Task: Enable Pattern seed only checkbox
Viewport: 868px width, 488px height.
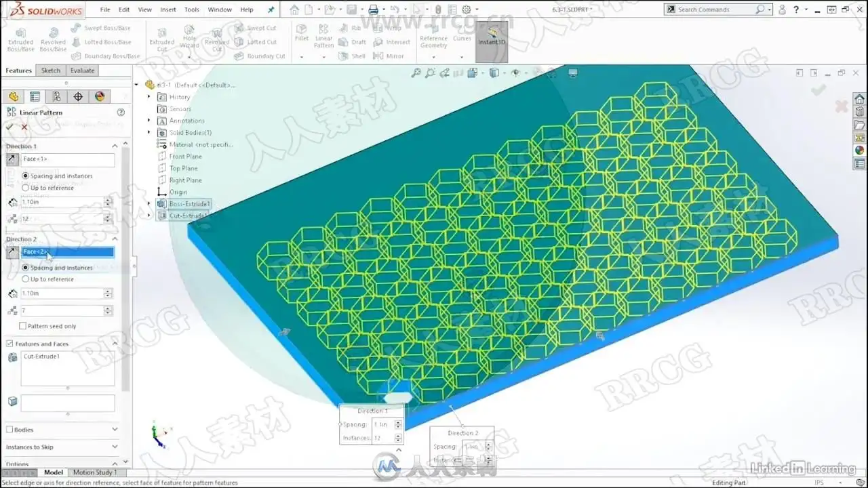Action: [23, 326]
